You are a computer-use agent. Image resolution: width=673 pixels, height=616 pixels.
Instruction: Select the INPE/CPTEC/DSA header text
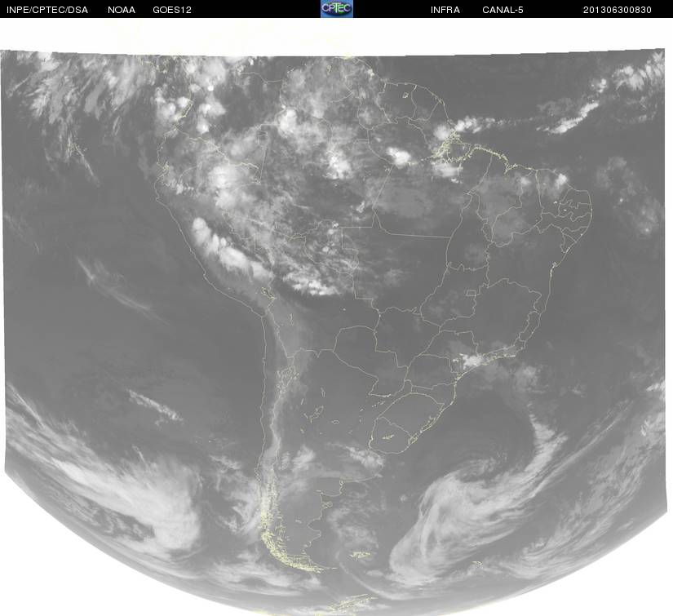[x=47, y=10]
